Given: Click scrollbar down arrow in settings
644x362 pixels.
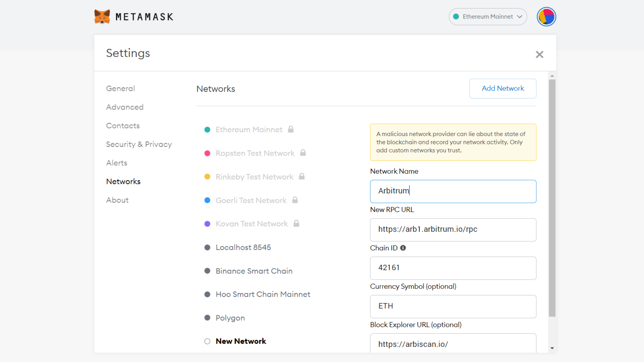Looking at the screenshot, I should (552, 348).
